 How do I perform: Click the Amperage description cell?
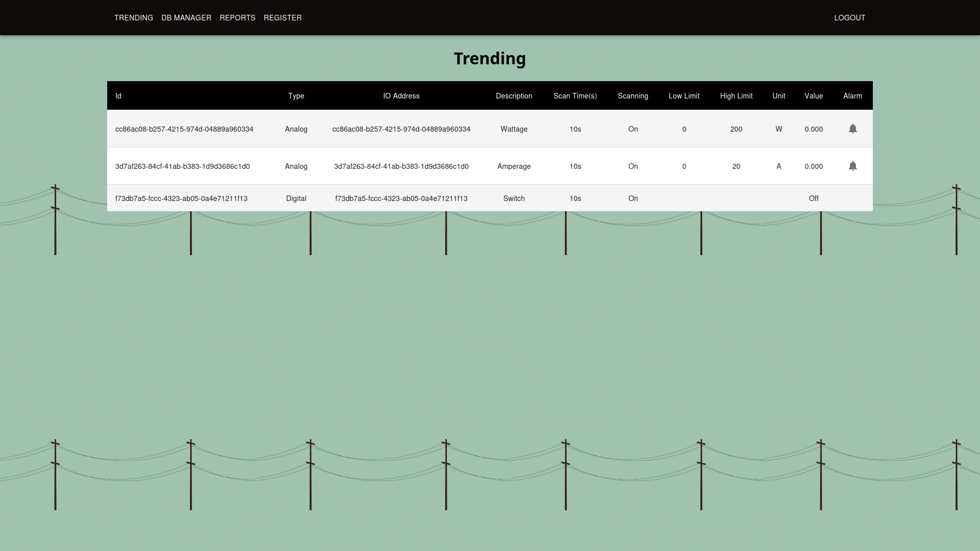point(514,166)
